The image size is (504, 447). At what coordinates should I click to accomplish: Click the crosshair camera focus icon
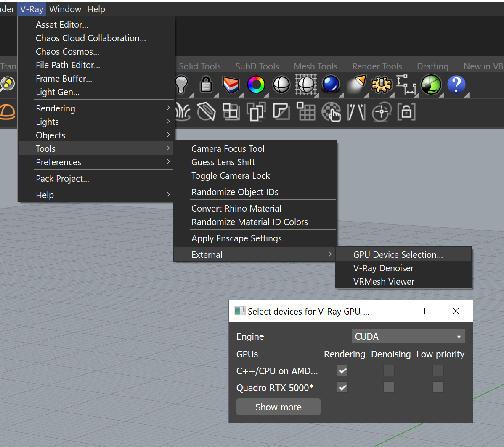pos(382,112)
